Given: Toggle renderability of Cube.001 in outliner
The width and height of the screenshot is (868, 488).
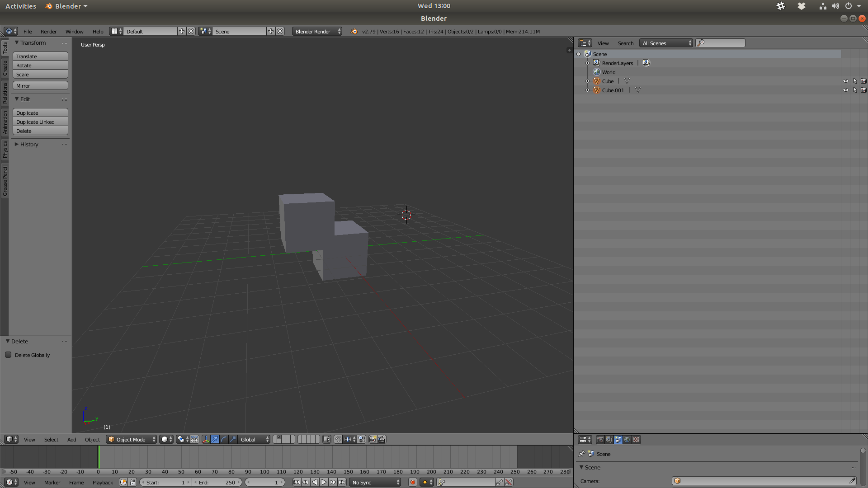Looking at the screenshot, I should [863, 90].
